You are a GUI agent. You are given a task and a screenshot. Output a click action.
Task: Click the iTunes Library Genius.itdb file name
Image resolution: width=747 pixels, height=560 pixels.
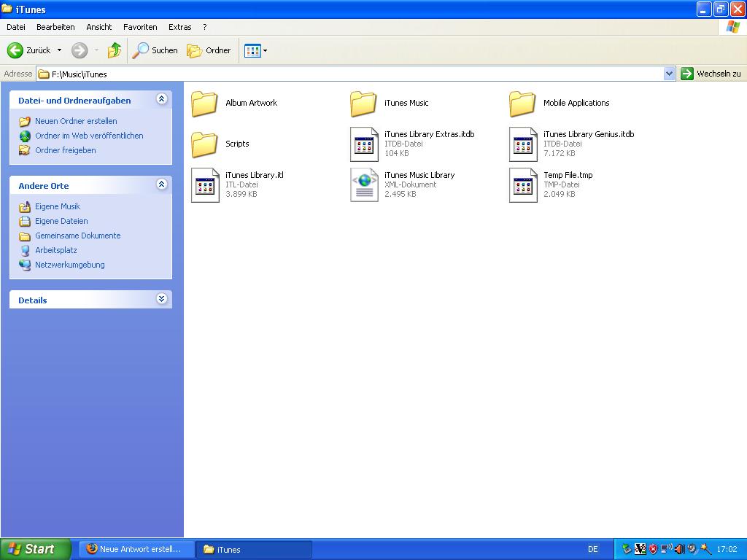[x=589, y=134]
